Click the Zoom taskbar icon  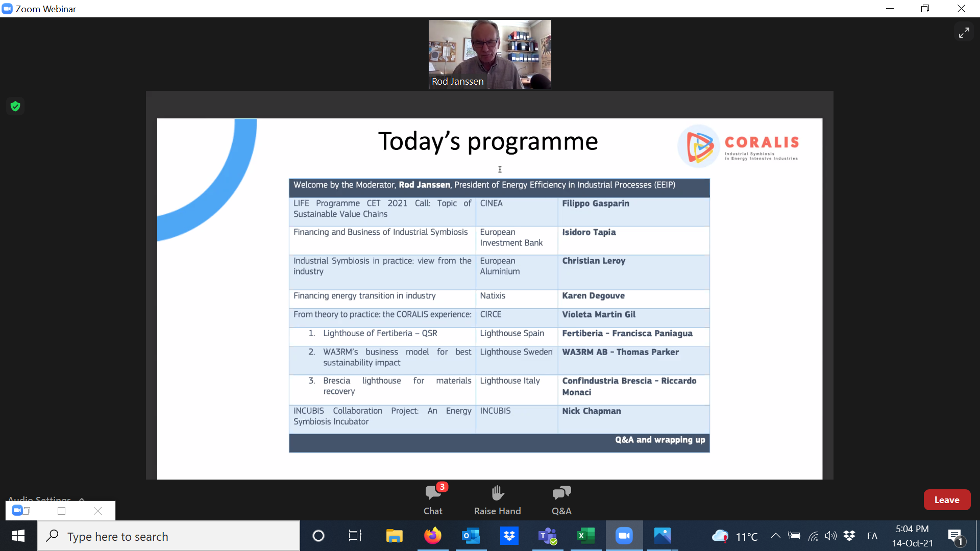624,536
